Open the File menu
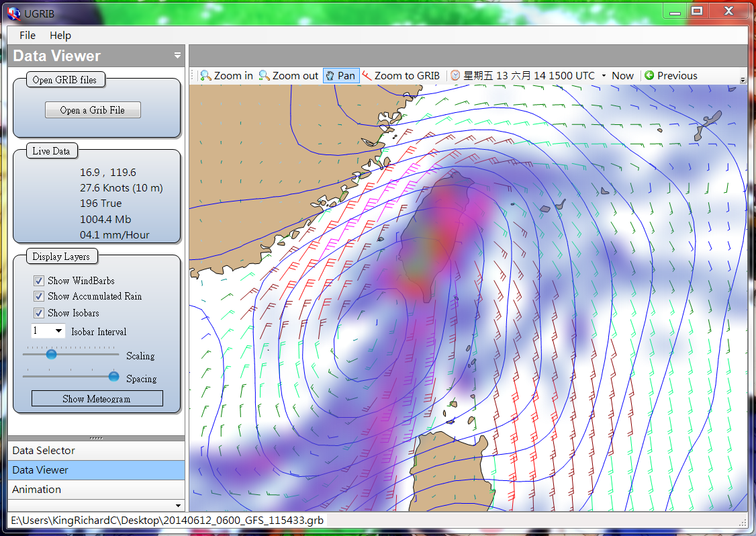756x536 pixels. click(28, 36)
